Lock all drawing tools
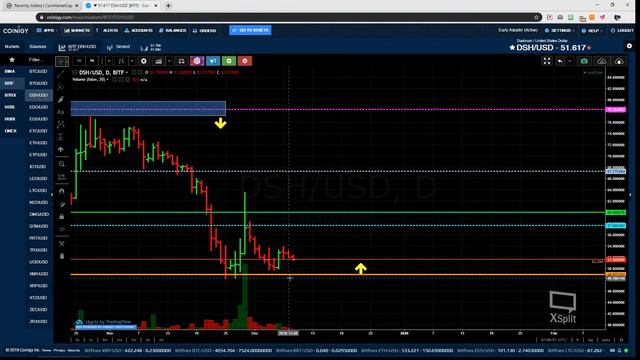Viewport: 640px width, 360px height. click(x=62, y=216)
